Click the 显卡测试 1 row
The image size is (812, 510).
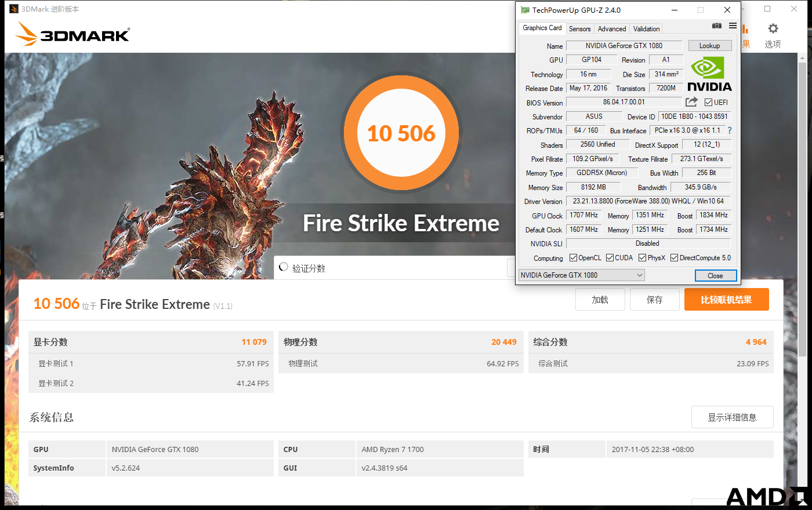pos(151,363)
